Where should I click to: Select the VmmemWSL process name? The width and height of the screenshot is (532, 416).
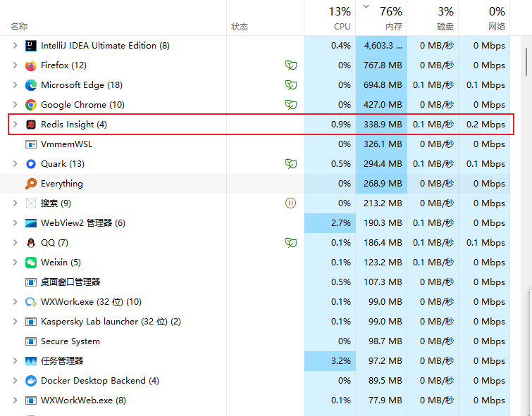point(66,144)
